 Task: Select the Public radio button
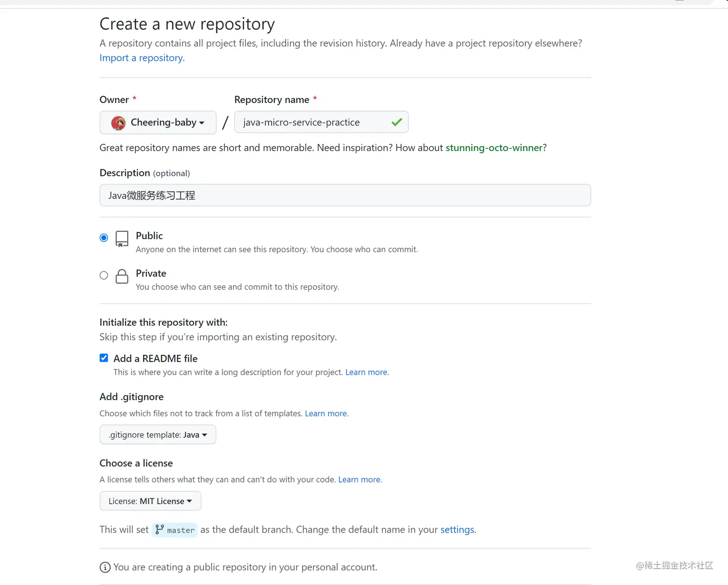(104, 238)
